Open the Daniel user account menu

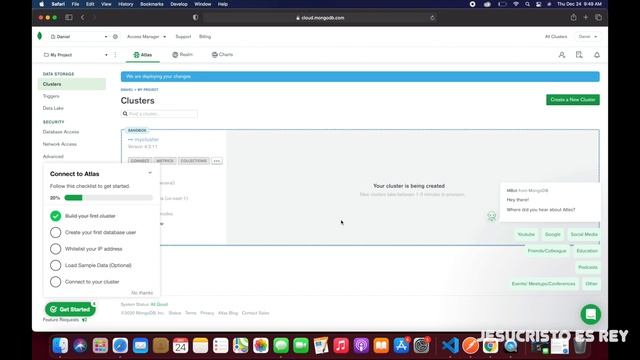588,37
